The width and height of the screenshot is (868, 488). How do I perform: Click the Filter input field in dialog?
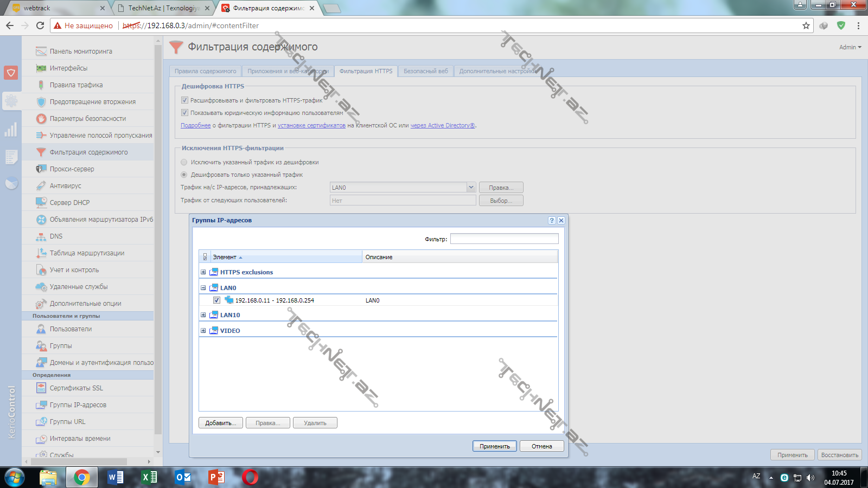(504, 239)
